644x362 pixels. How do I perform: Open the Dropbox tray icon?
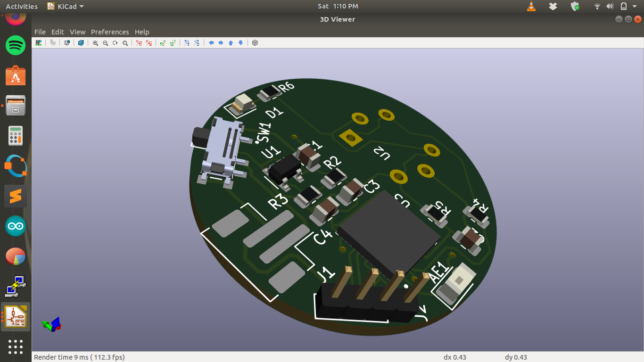pyautogui.click(x=553, y=6)
